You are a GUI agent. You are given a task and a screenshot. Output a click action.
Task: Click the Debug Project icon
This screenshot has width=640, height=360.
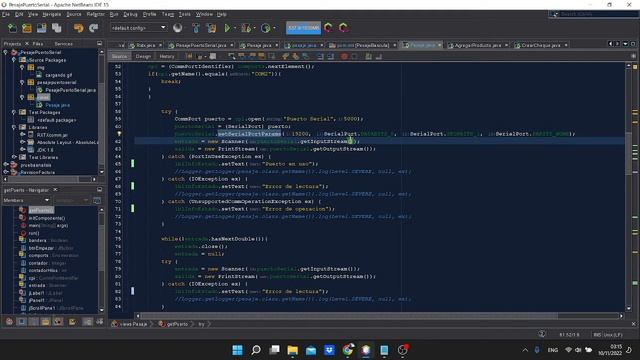(246, 28)
